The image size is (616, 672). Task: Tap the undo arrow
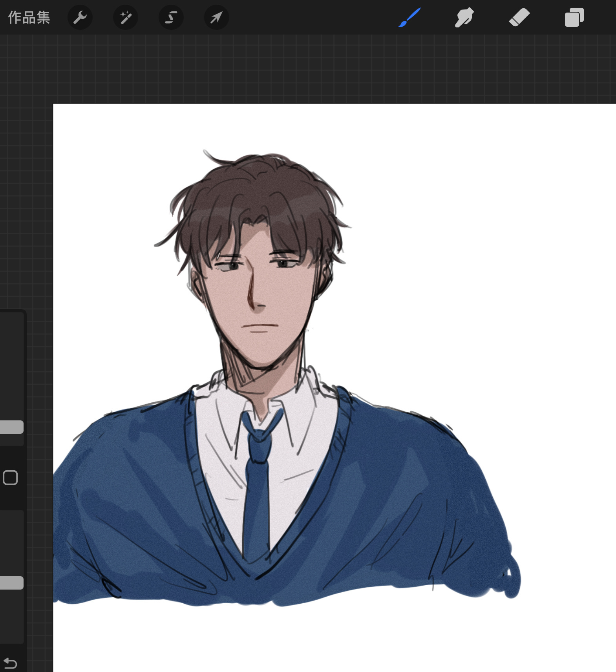(x=10, y=663)
